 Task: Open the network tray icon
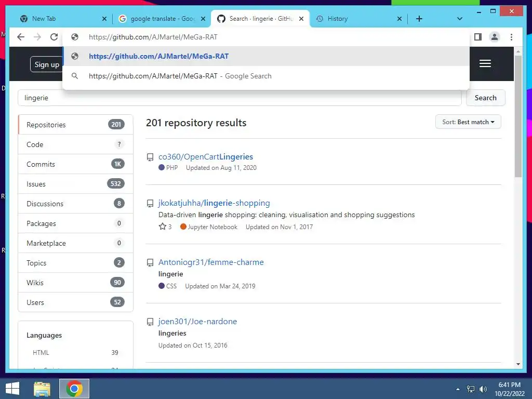pyautogui.click(x=471, y=389)
